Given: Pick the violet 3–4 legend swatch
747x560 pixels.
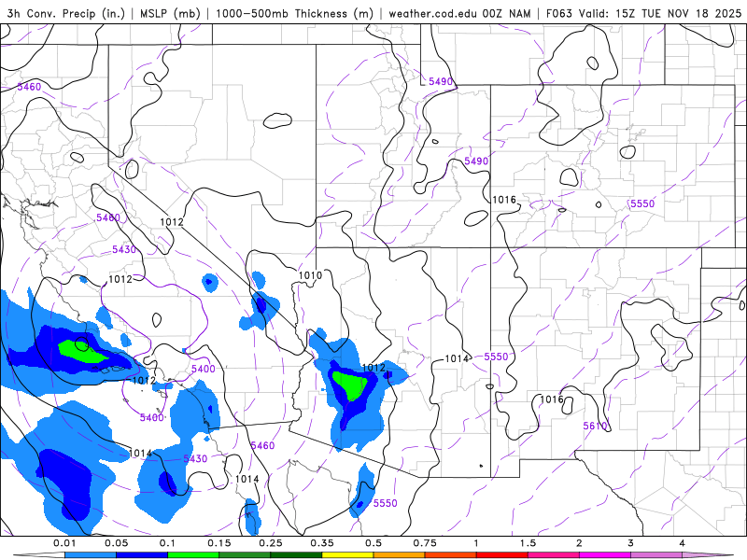Looking at the screenshot, I should 656,555.
